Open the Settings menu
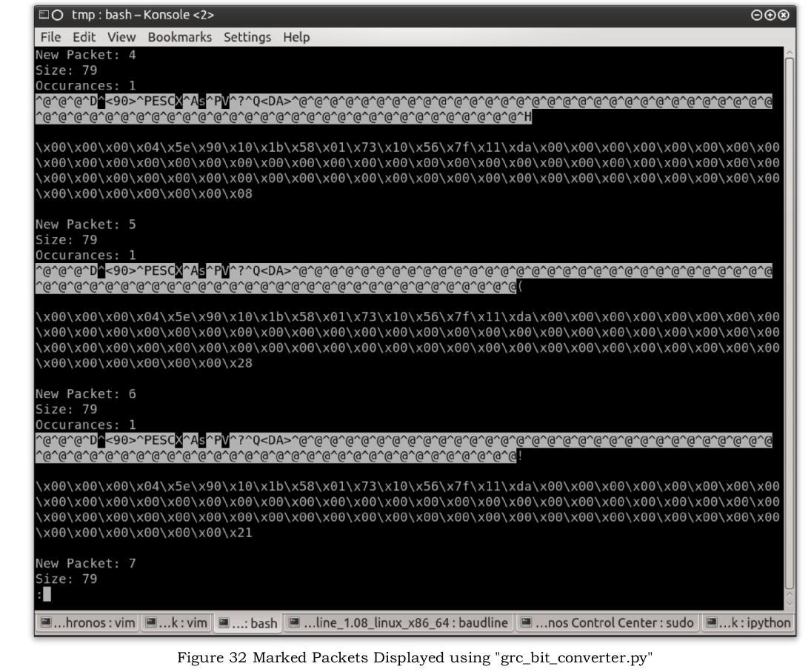The image size is (811, 672). pos(247,37)
